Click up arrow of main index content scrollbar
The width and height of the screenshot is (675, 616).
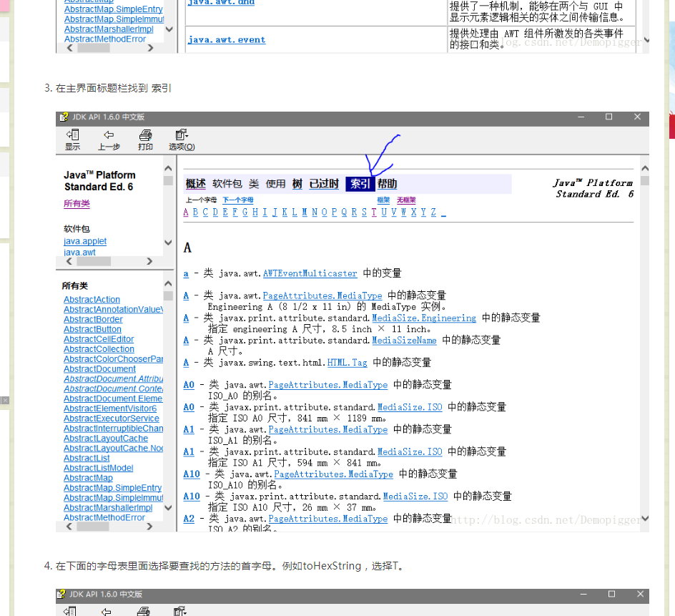[644, 168]
